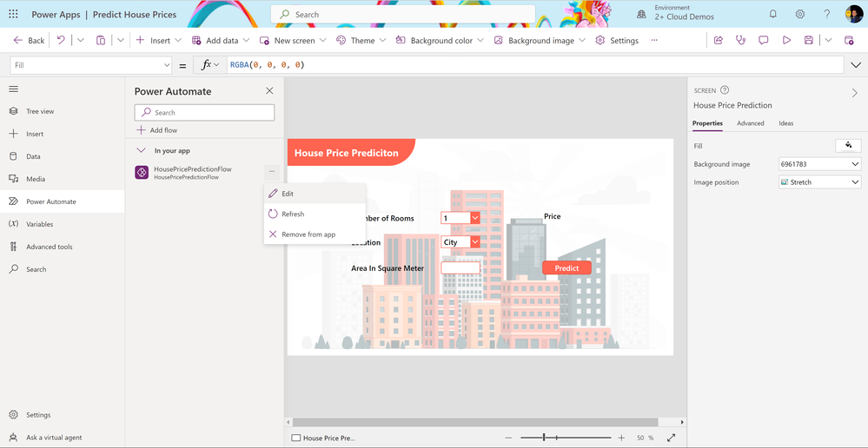Open the header settings gear icon
The width and height of the screenshot is (868, 448).
(800, 15)
